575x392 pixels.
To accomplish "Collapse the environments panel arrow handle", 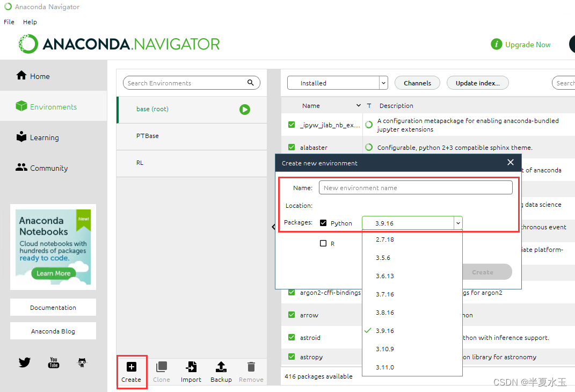I will [x=274, y=227].
